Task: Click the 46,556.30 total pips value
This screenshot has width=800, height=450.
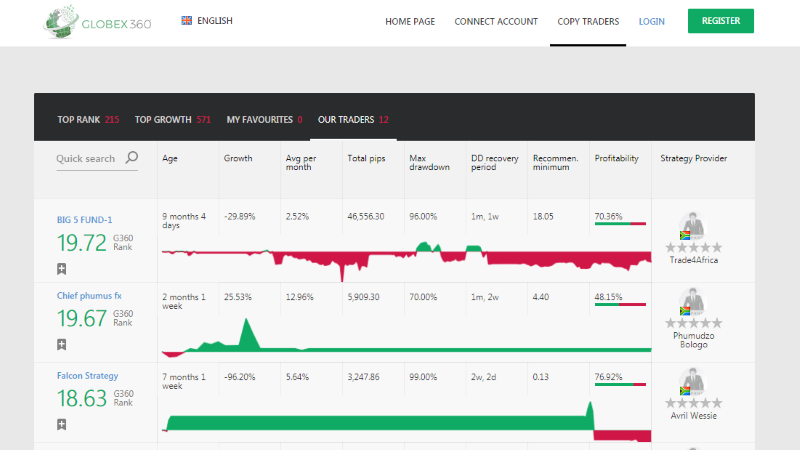Action: pyautogui.click(x=366, y=216)
